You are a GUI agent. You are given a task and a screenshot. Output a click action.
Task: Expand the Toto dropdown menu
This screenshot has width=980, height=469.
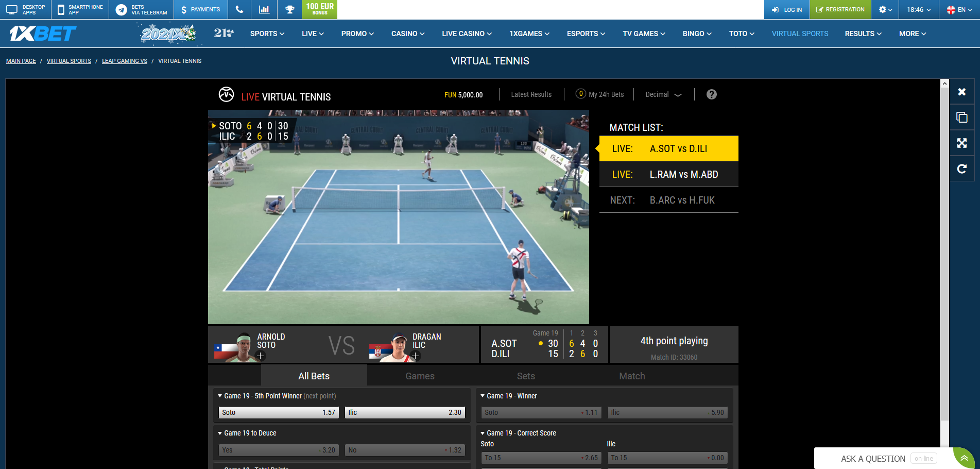(742, 34)
